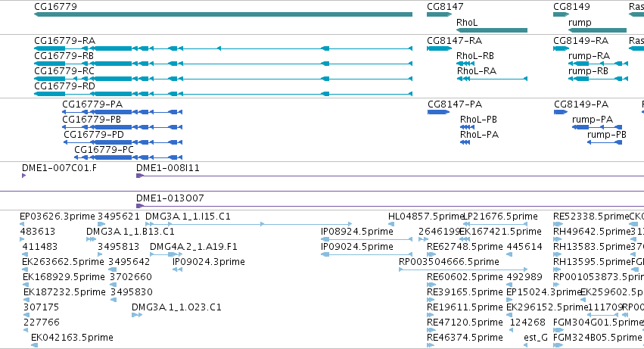Select the rump gene bar
The width and height of the screenshot is (644, 349).
597,30
